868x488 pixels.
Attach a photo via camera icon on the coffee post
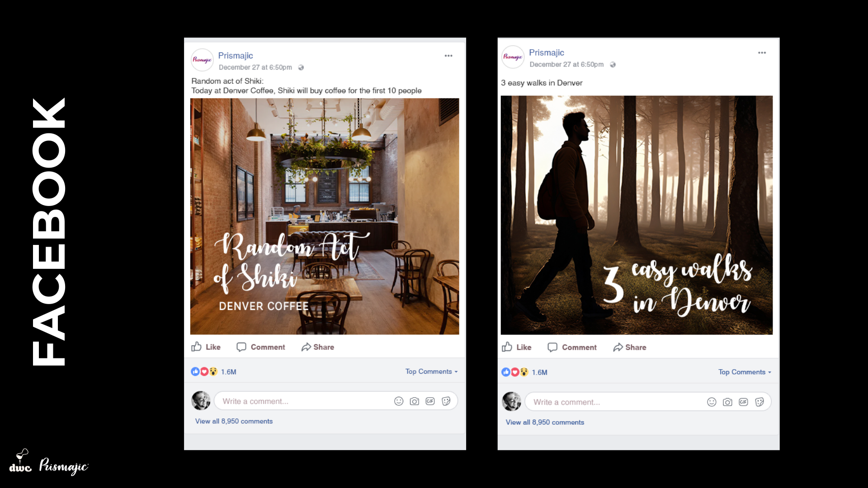pos(414,401)
